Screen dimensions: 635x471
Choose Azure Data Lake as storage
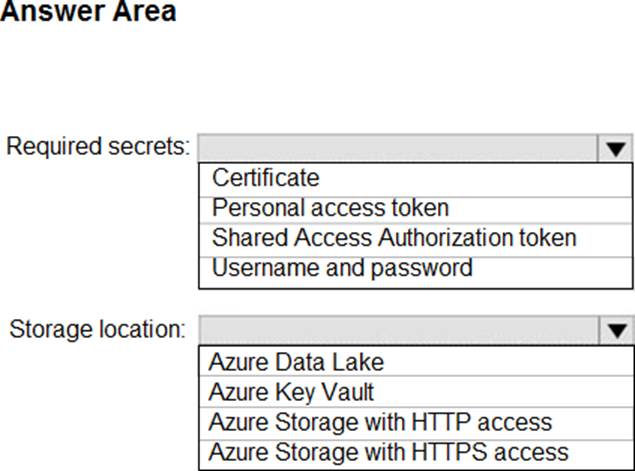tap(296, 361)
